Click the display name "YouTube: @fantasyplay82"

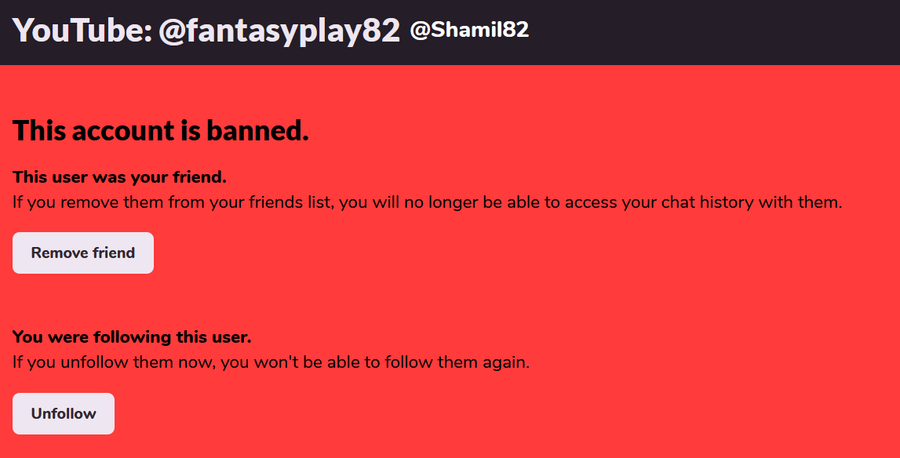206,30
